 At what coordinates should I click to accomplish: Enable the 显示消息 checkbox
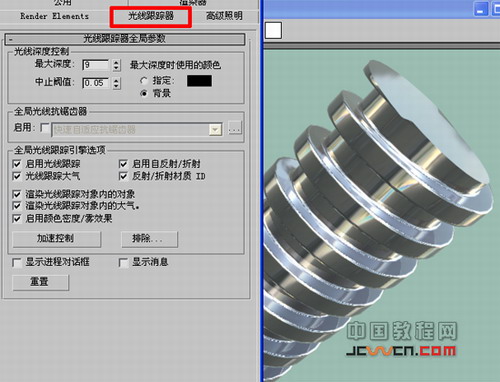123,263
